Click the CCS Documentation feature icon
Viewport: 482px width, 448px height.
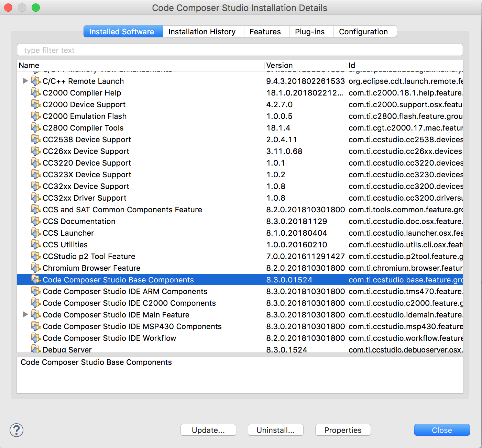36,221
